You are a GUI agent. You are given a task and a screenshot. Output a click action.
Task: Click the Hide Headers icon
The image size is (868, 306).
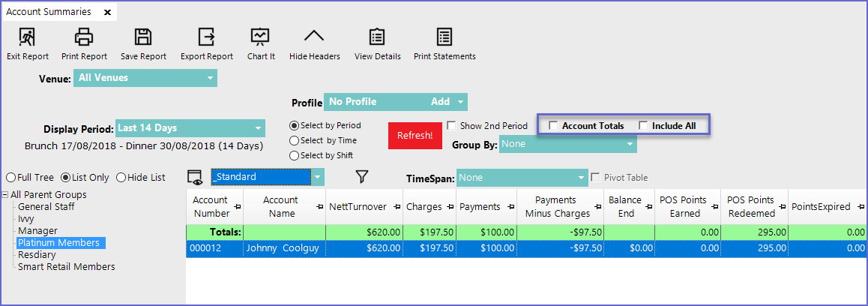coord(314,37)
